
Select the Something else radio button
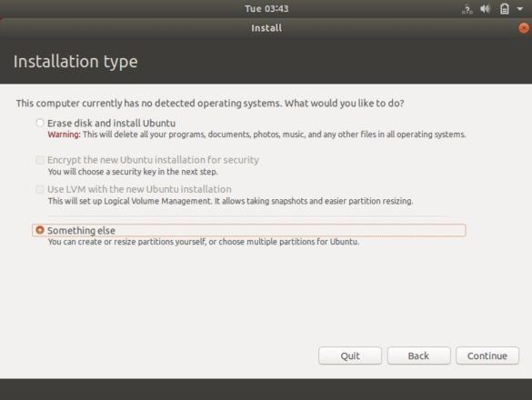point(40,230)
